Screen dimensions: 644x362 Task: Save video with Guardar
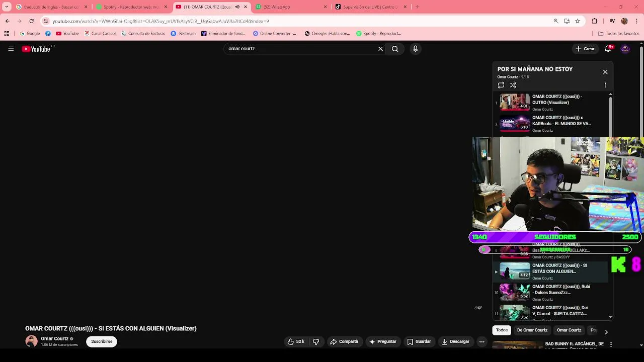point(419,341)
